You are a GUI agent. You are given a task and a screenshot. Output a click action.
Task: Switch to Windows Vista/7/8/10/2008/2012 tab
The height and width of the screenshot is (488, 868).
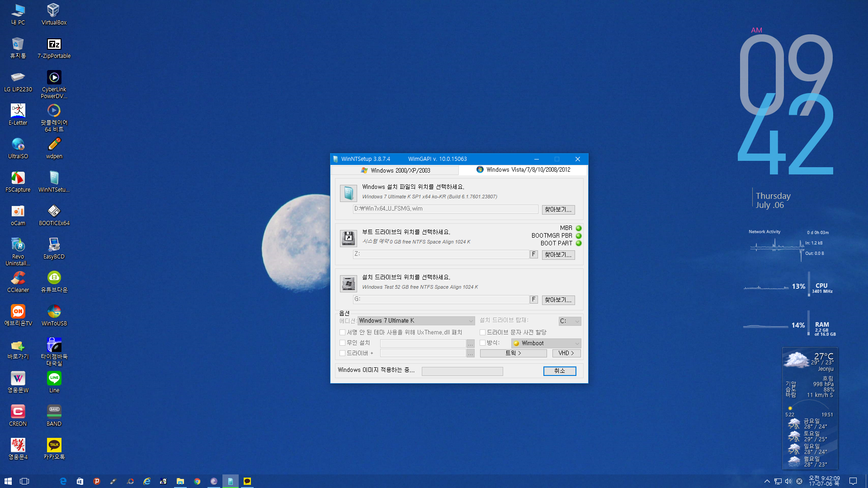523,169
